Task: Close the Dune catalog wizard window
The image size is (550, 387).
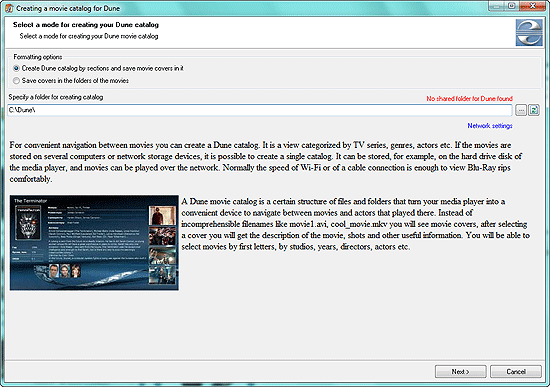Action: [x=532, y=6]
